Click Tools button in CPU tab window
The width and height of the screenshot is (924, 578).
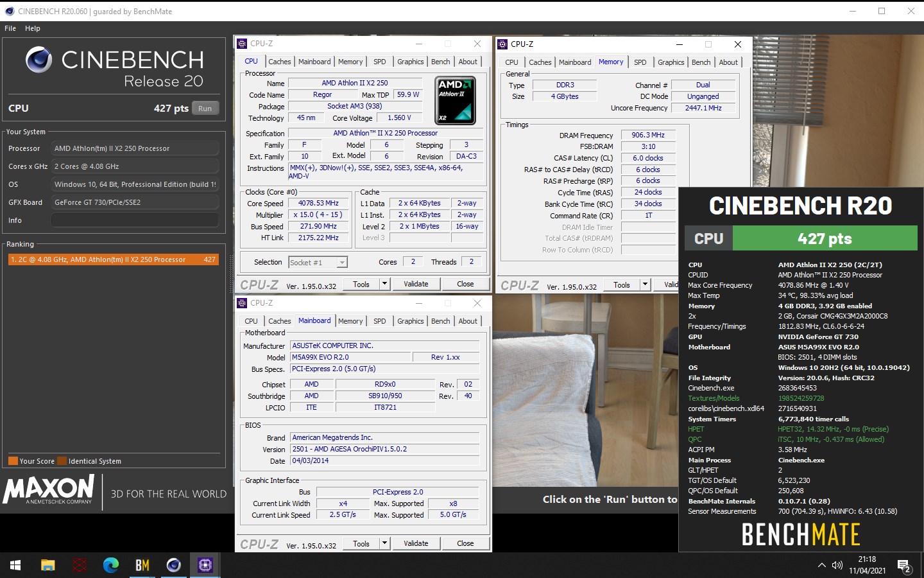pyautogui.click(x=361, y=284)
